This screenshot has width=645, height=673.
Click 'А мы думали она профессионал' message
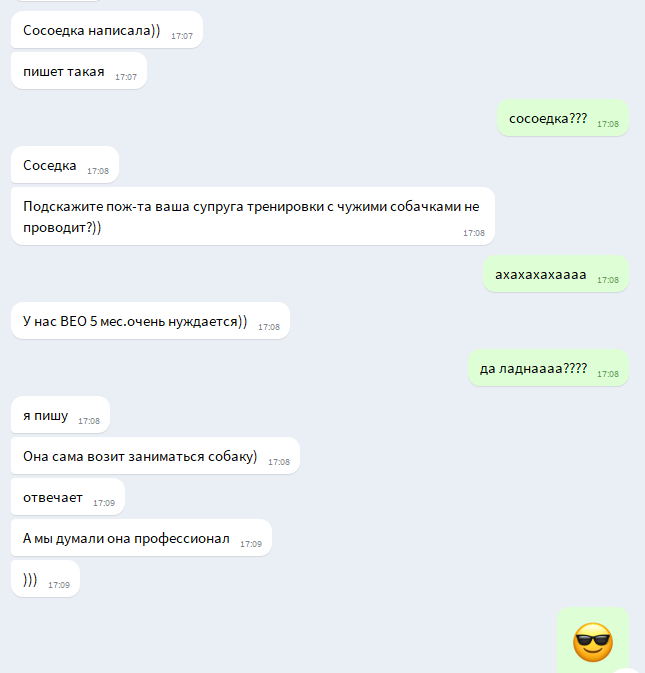pos(141,538)
